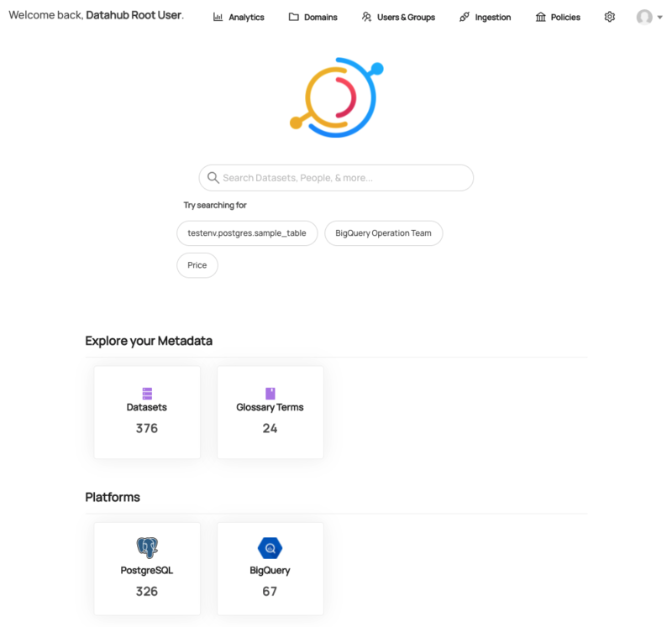This screenshot has width=672, height=627.
Task: Go to Users & Groups
Action: [398, 17]
